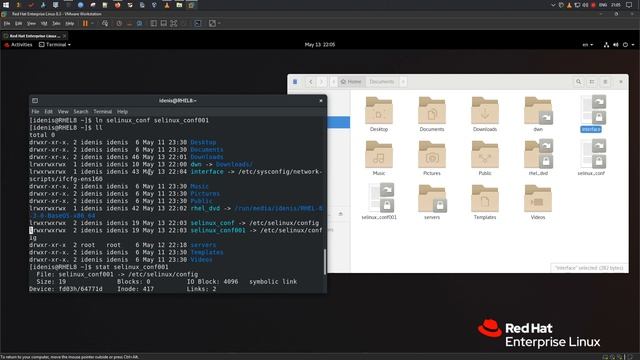
Task: Click the GNOME network status icon
Action: (607, 44)
